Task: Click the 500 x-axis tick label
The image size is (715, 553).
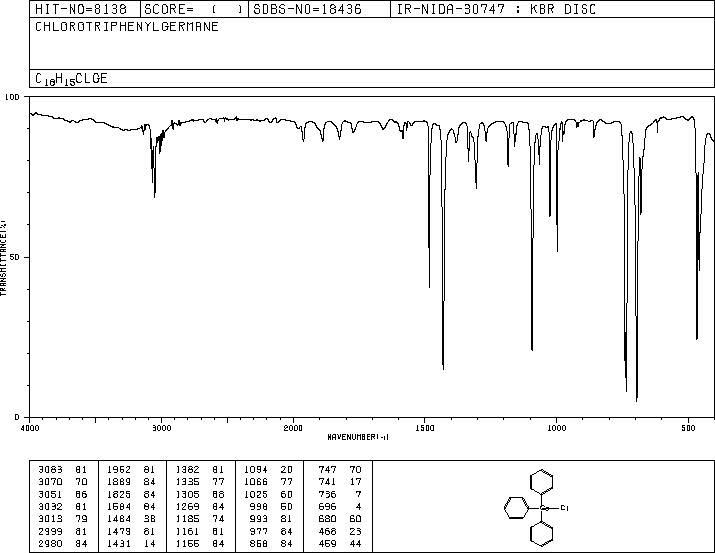Action: pyautogui.click(x=688, y=428)
